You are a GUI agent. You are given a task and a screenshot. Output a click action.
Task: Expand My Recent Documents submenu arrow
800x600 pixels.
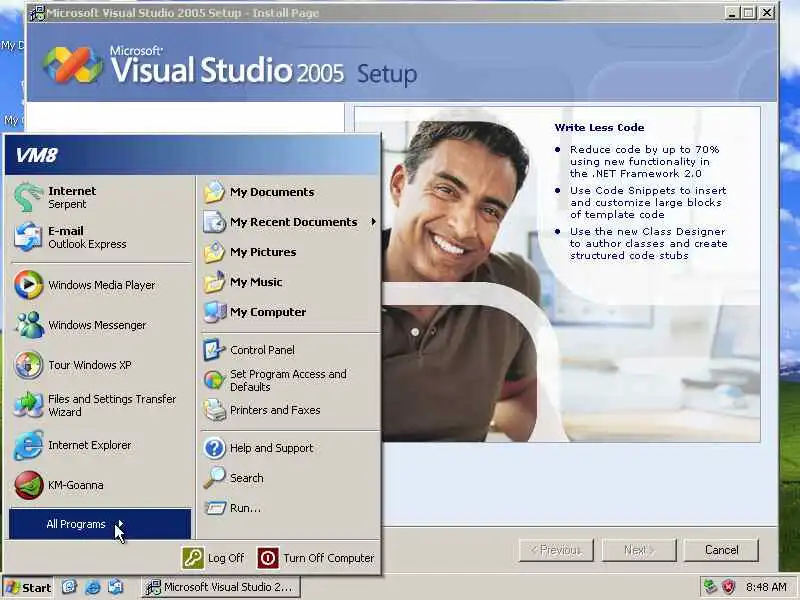coord(373,222)
